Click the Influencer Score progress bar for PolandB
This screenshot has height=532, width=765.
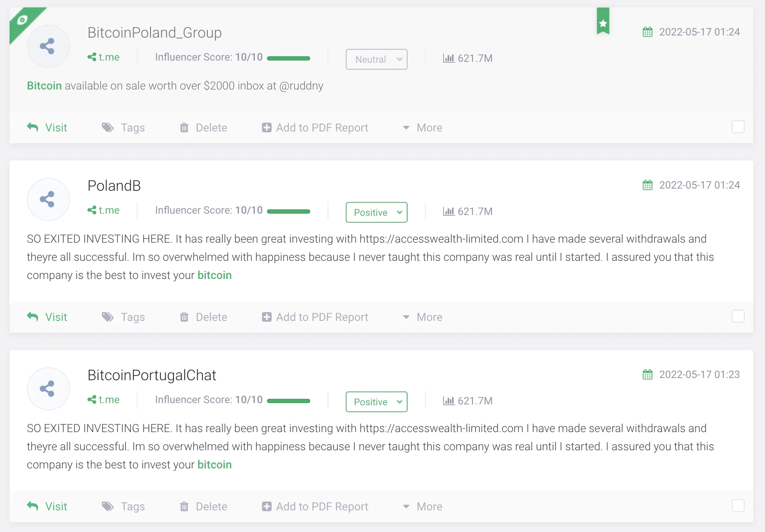289,212
